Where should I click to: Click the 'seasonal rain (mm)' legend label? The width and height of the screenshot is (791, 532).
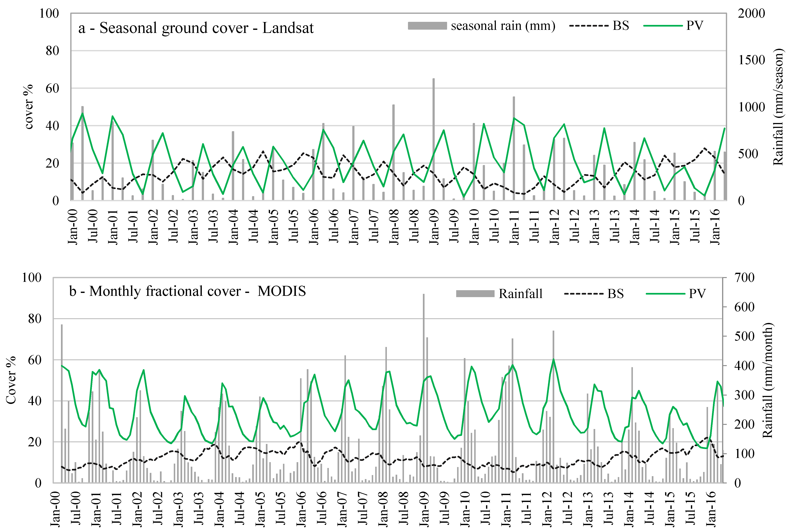503,26
